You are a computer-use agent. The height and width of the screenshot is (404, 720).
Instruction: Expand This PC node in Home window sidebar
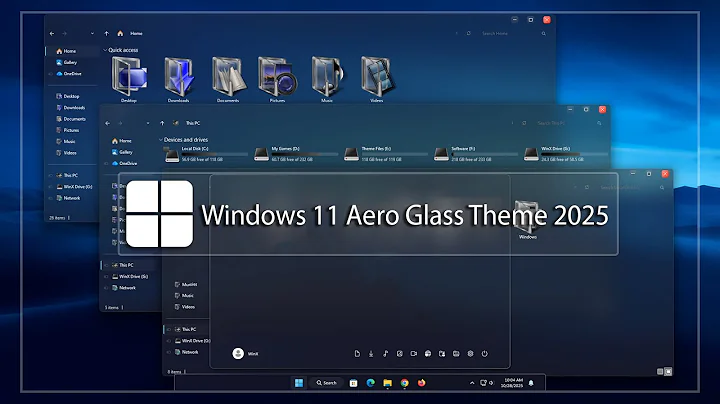(51, 175)
